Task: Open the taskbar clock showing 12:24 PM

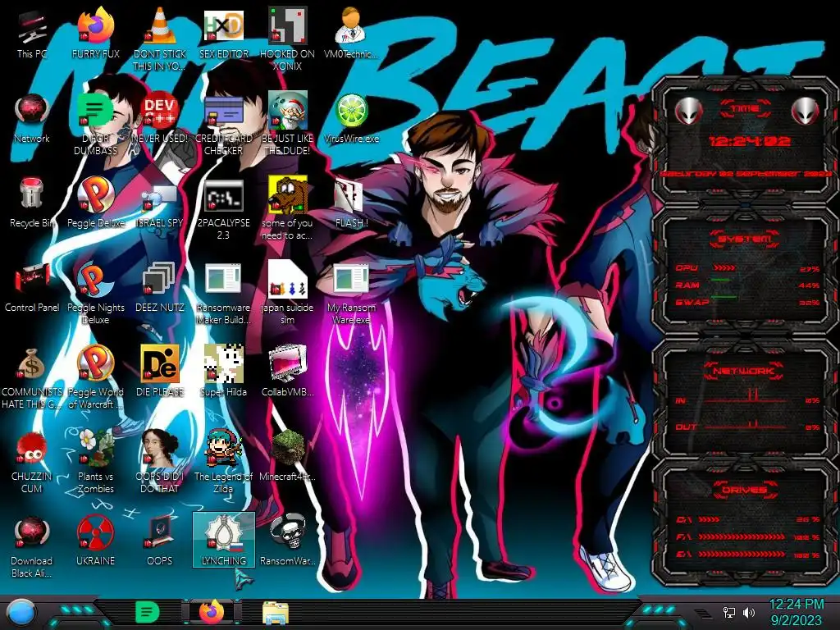Action: [796, 612]
